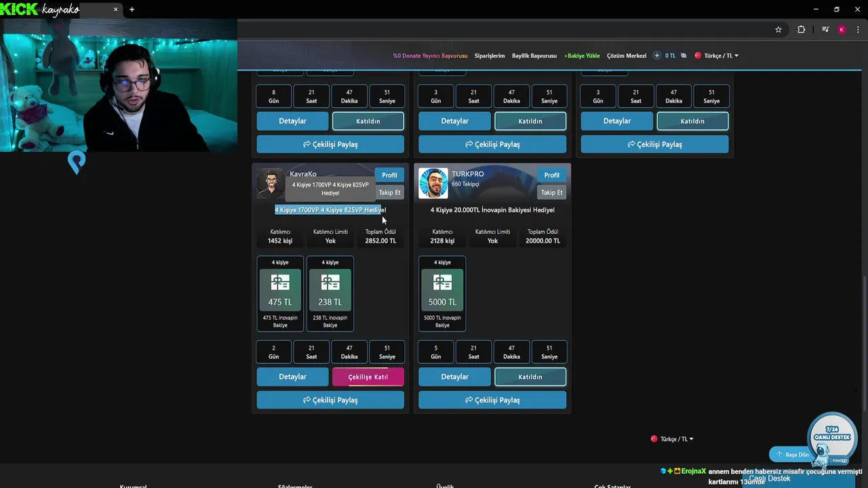Viewport: 868px width, 488px height.
Task: Open %0 Donate Yayıncı Başvurusu menu item
Action: (x=430, y=56)
